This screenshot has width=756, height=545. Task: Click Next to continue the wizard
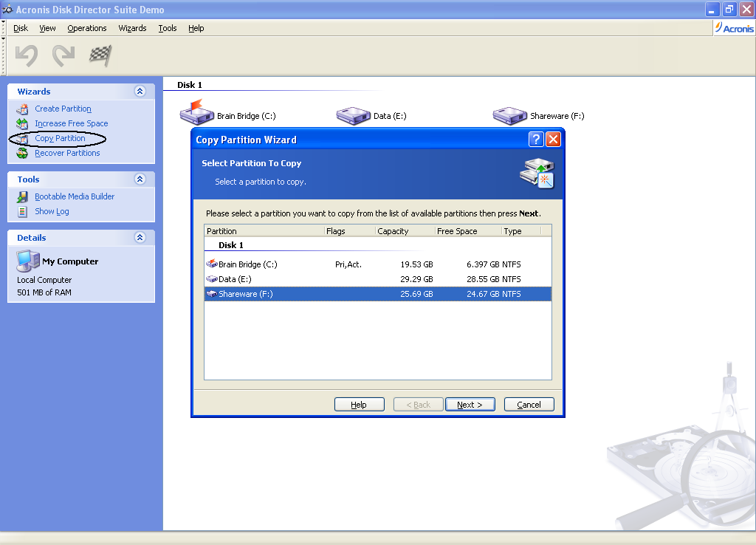(470, 404)
